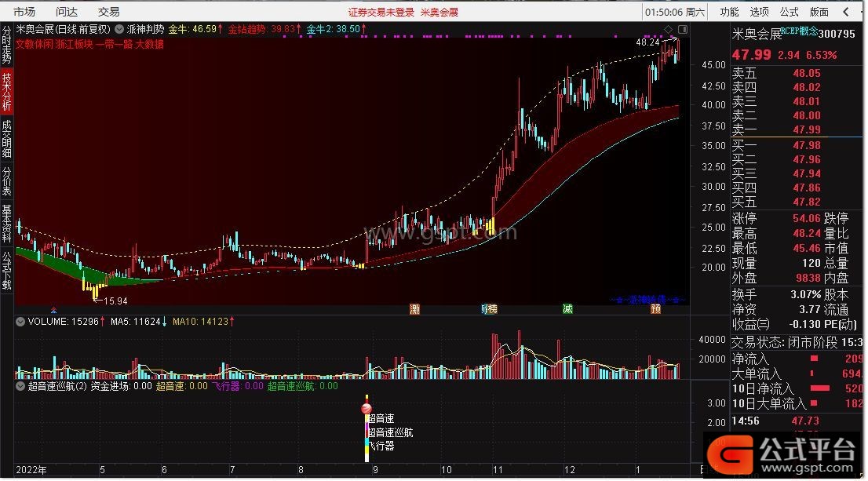Click the 浙江板块 sector tag
Screen dimensions: 868x481
click(x=75, y=44)
